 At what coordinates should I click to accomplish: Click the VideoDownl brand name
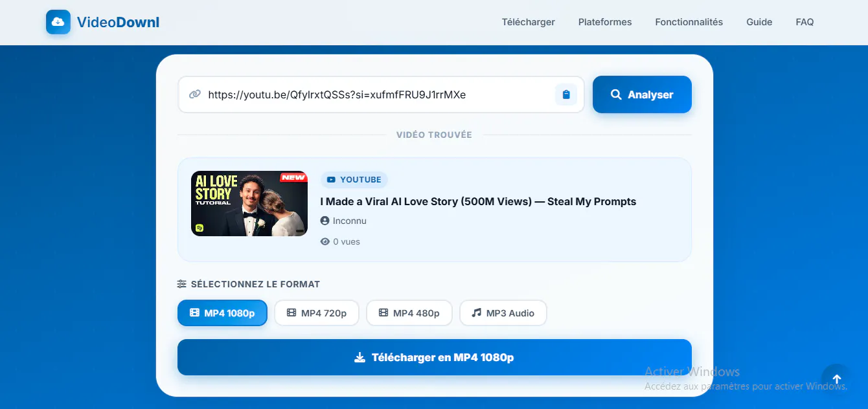point(118,22)
